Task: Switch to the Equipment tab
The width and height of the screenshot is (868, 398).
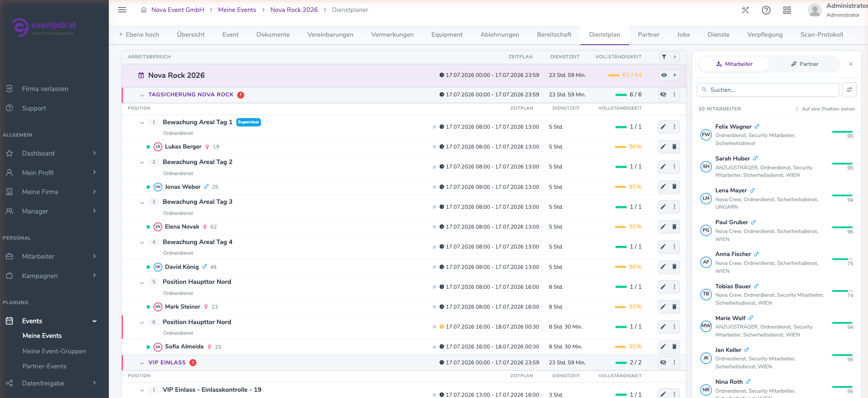Action: coord(447,34)
